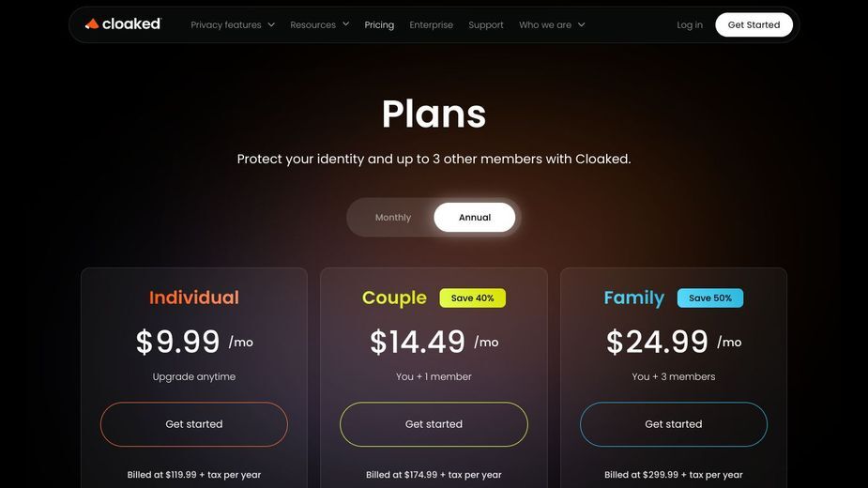Open the Pricing page
This screenshot has height=488, width=868.
tap(379, 25)
